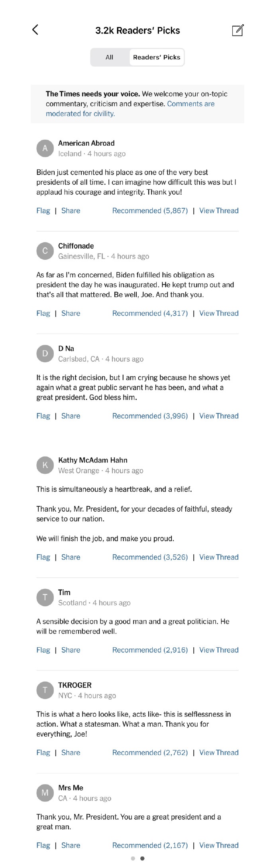Click Kathy McAdam Hahn's K avatar
The height and width of the screenshot is (868, 275).
pyautogui.click(x=45, y=465)
